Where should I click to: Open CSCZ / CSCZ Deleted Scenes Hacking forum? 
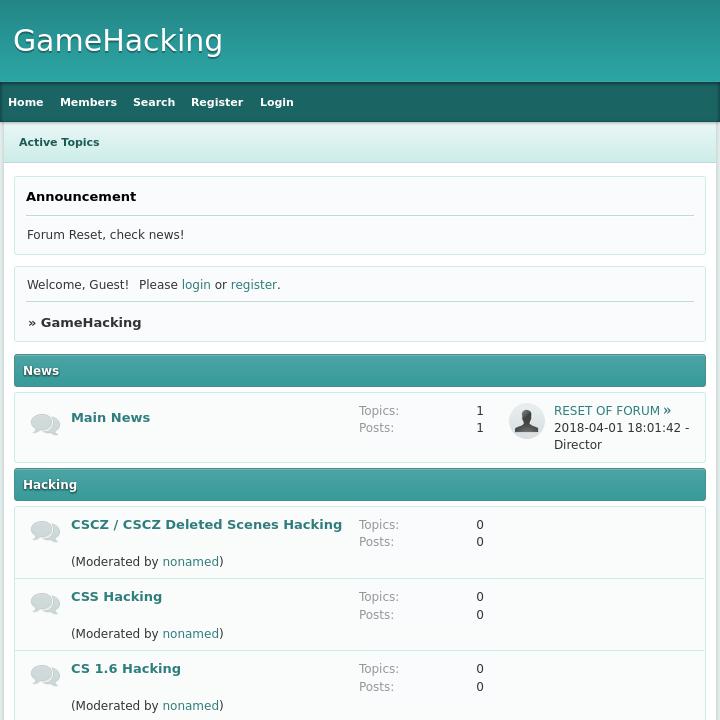coord(206,524)
